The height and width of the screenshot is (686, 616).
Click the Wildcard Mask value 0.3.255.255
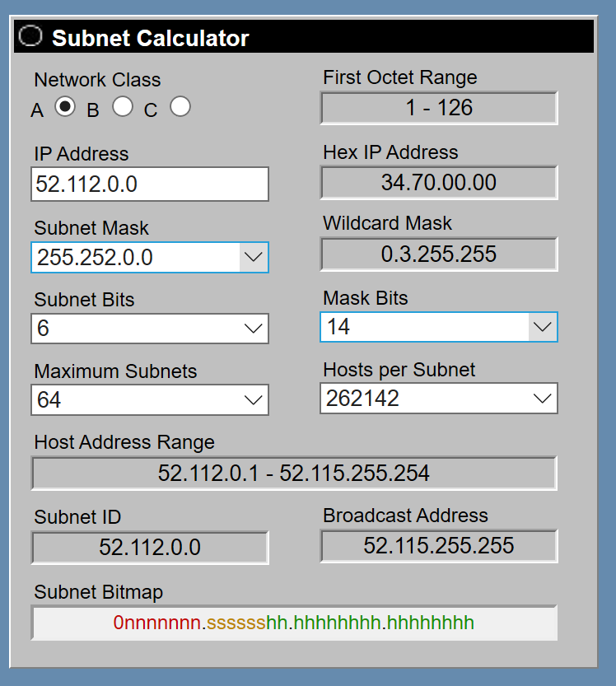[439, 254]
